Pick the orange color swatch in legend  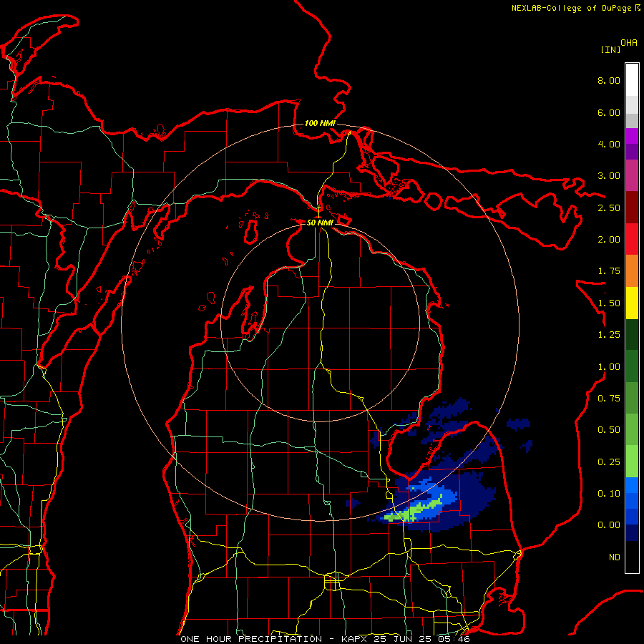click(x=632, y=271)
